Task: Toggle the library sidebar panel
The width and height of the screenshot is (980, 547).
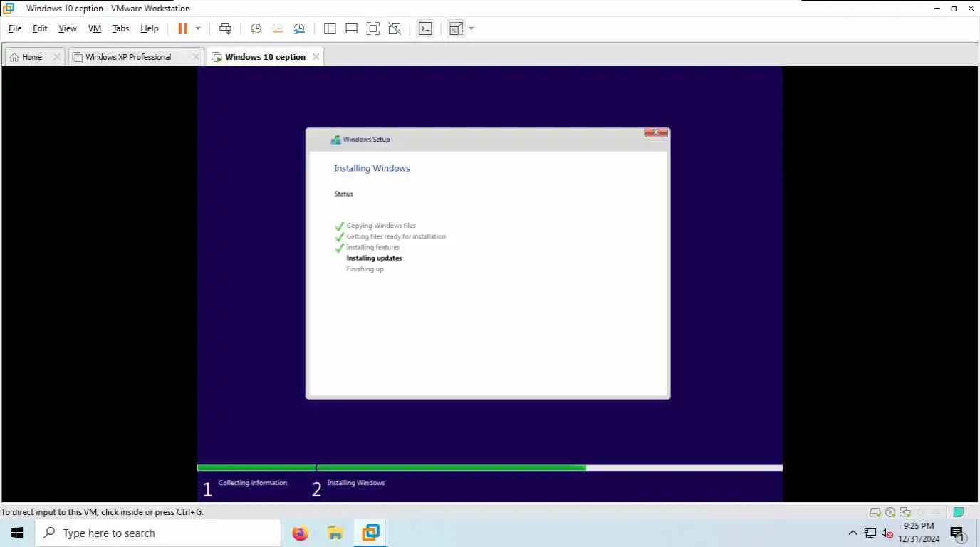Action: 330,28
